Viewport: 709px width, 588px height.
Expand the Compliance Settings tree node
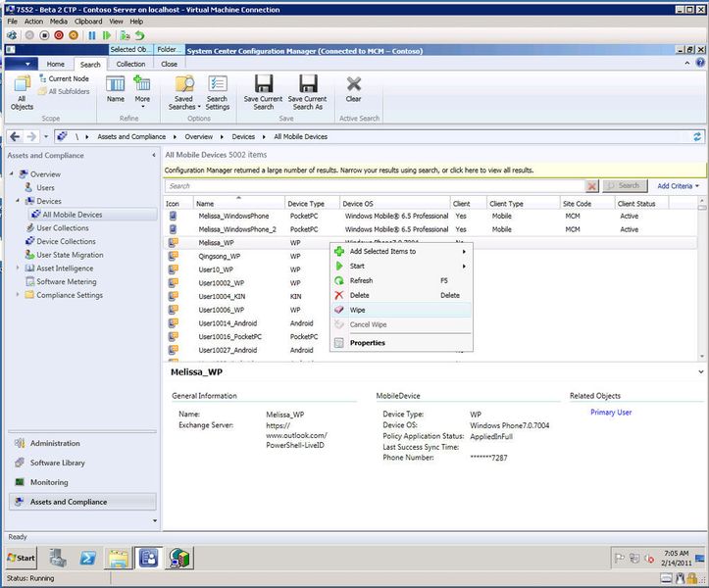(x=18, y=295)
